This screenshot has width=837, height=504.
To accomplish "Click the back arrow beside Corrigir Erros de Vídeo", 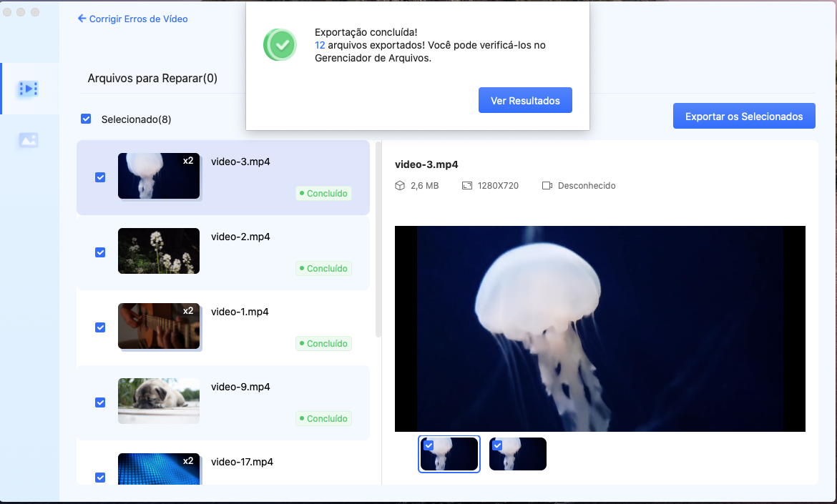I will click(82, 19).
